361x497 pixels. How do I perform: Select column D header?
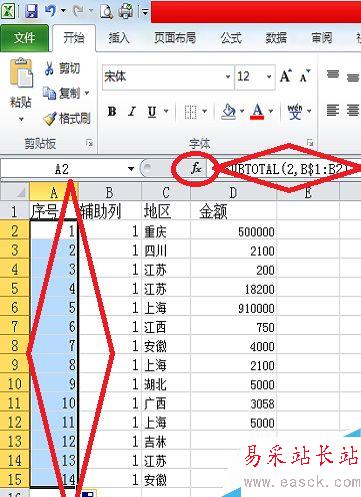233,192
